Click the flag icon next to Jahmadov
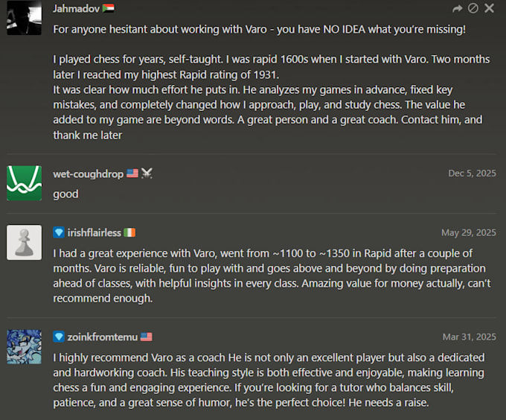506x420 pixels. click(108, 8)
